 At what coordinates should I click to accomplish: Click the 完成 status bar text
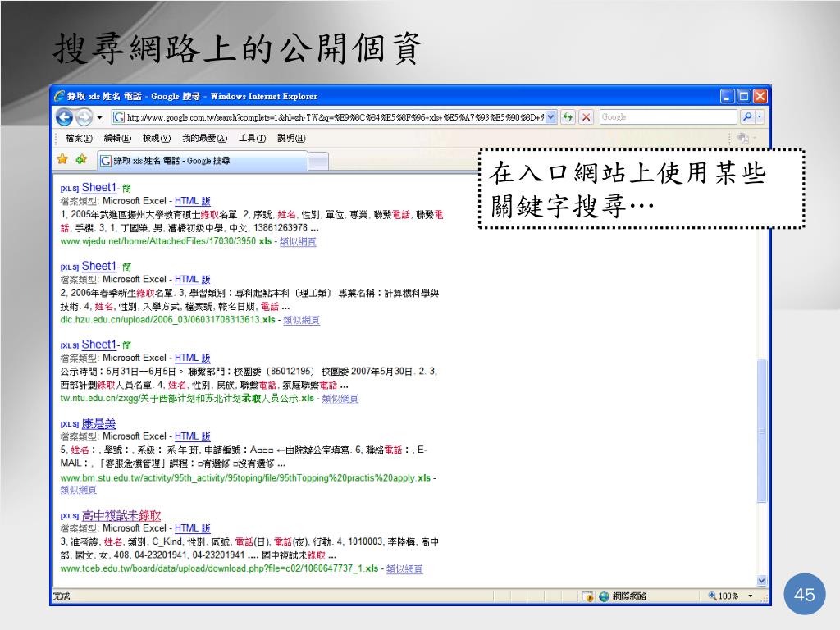(62, 596)
